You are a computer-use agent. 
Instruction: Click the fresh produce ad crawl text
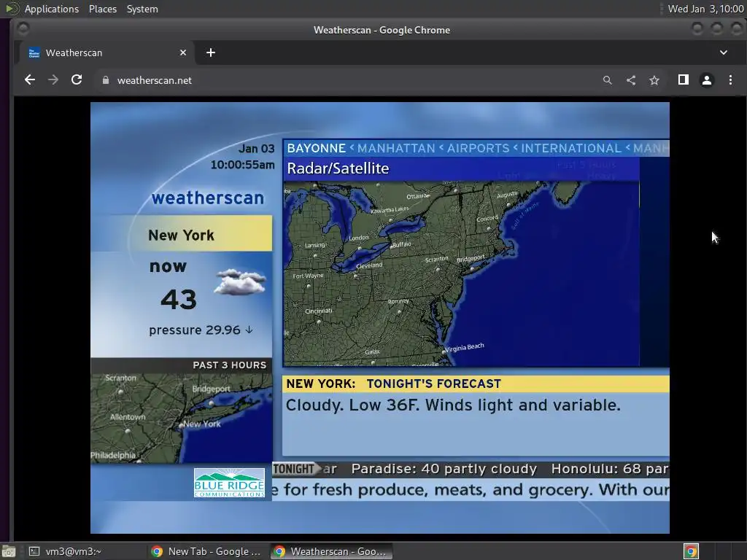click(x=471, y=489)
